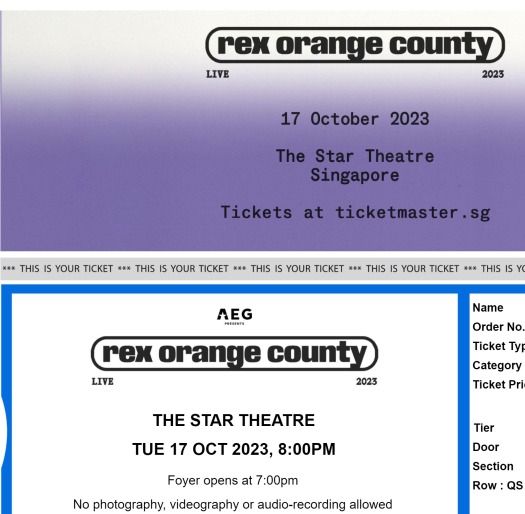Select the 17 October 2023 date text
This screenshot has height=514, width=525.
pyautogui.click(x=355, y=119)
